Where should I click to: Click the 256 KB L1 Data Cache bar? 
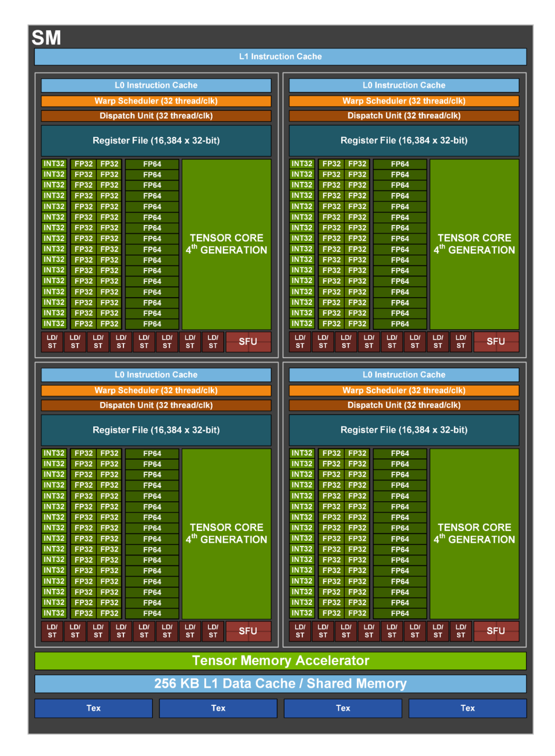coord(280,684)
